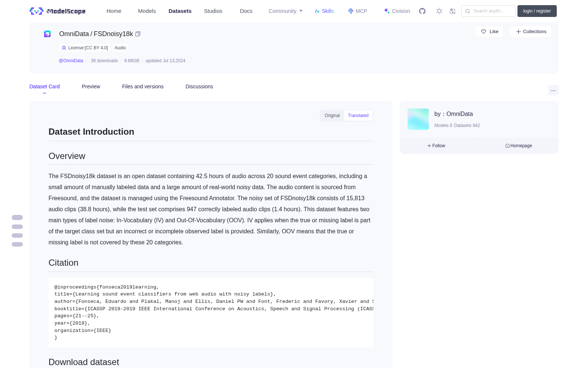Screen dimensions: 588x368
Task: Click the OmniData gradient avatar thumbnail
Action: (418, 119)
